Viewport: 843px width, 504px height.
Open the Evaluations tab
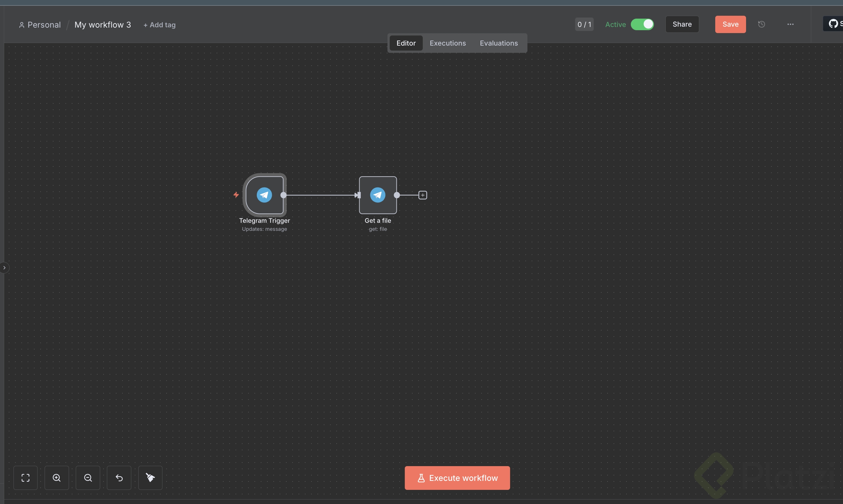tap(499, 43)
